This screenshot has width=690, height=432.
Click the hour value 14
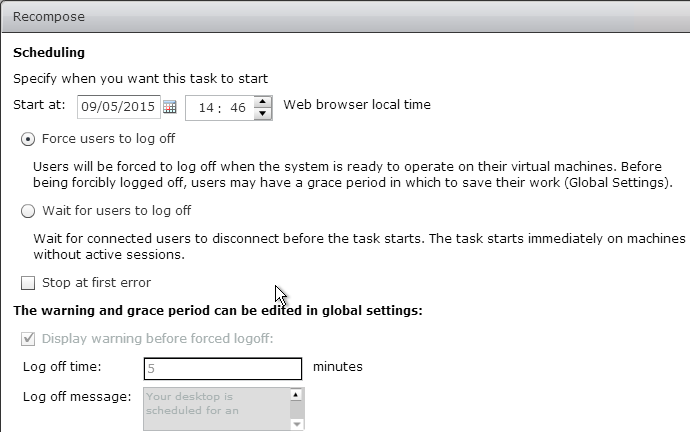pyautogui.click(x=206, y=108)
